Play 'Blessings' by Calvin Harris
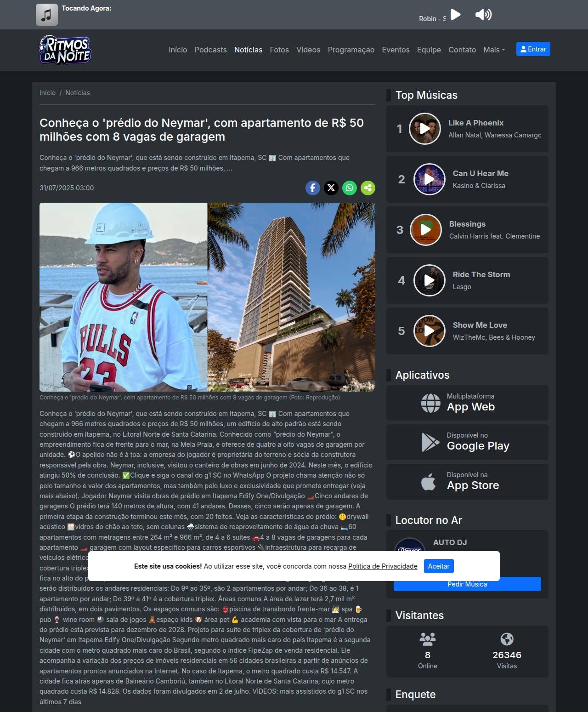Image resolution: width=588 pixels, height=712 pixels. (425, 230)
